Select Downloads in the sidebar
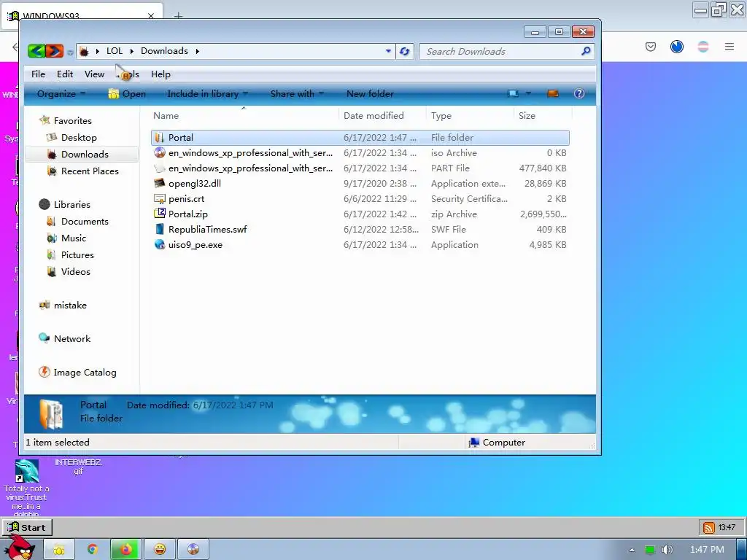The image size is (747, 560). tap(82, 155)
